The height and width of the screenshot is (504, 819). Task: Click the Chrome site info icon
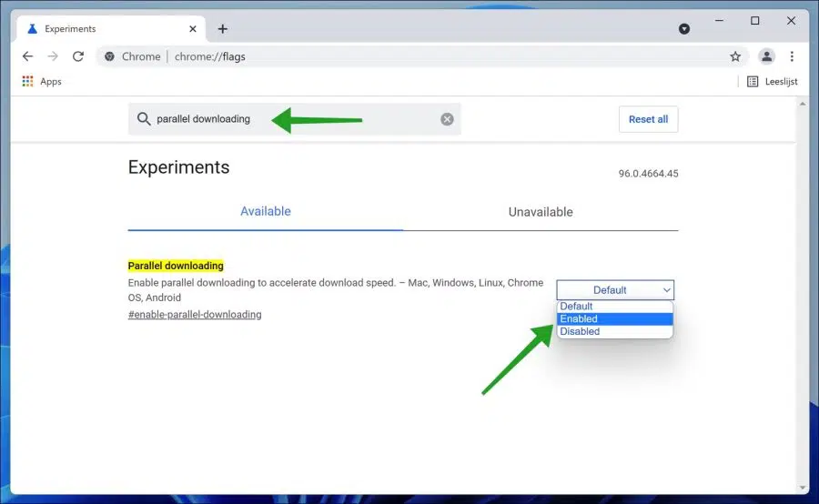coord(109,56)
